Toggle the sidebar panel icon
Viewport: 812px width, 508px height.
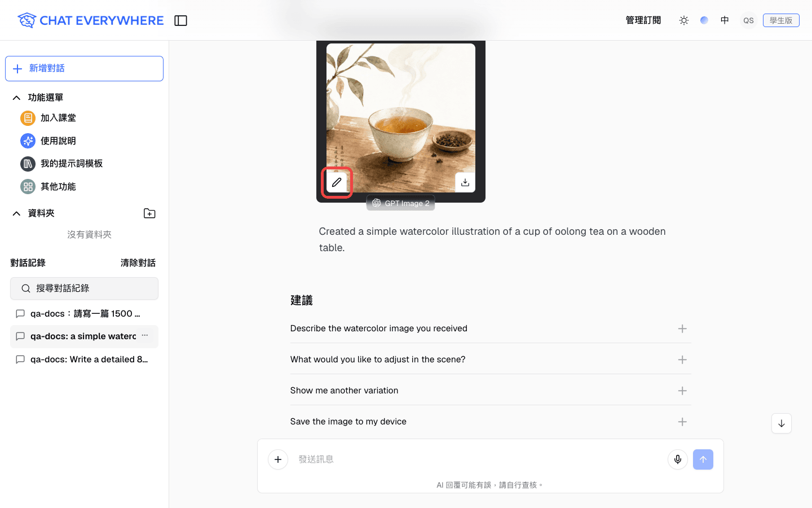click(180, 20)
